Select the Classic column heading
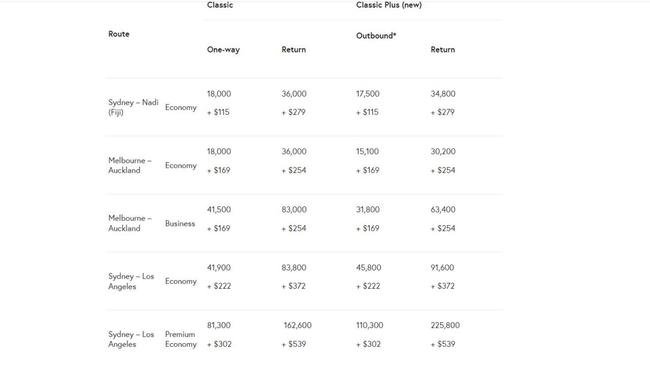Viewport: 650px width, 366px height. pyautogui.click(x=220, y=5)
